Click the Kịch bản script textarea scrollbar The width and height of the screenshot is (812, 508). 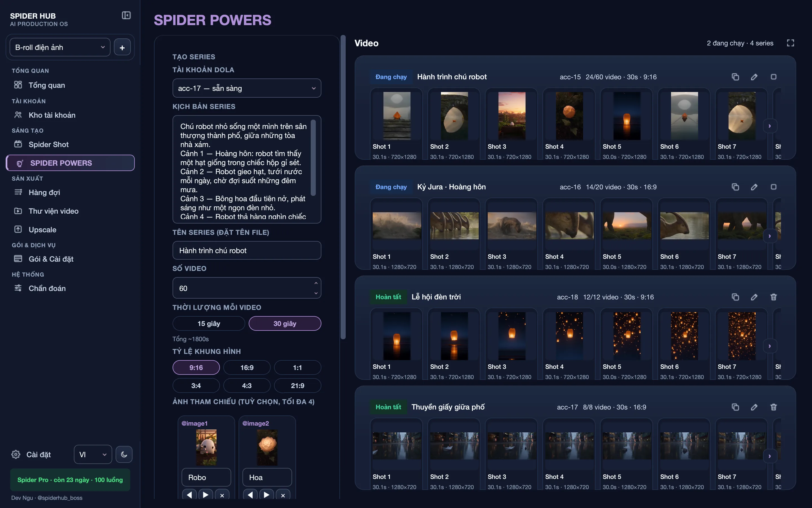coord(313,157)
